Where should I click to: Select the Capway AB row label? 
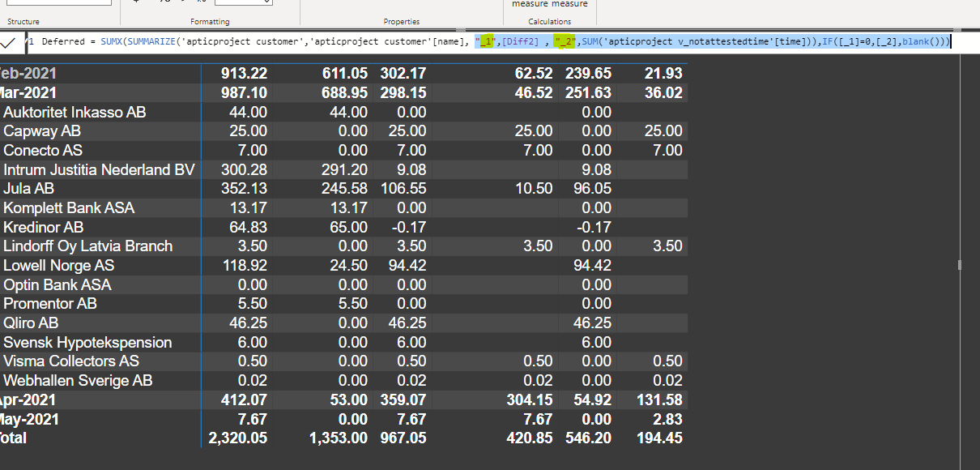click(42, 131)
